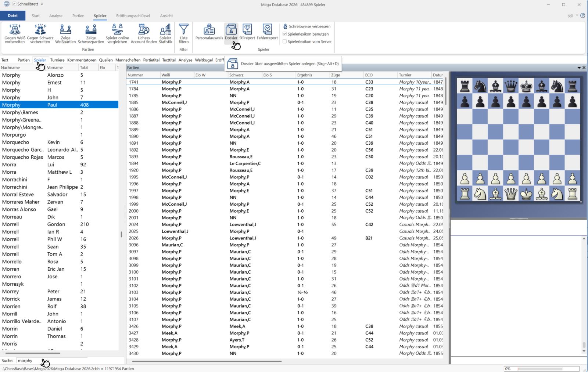Open the help question mark icon
588x372 pixels.
pyautogui.click(x=582, y=16)
